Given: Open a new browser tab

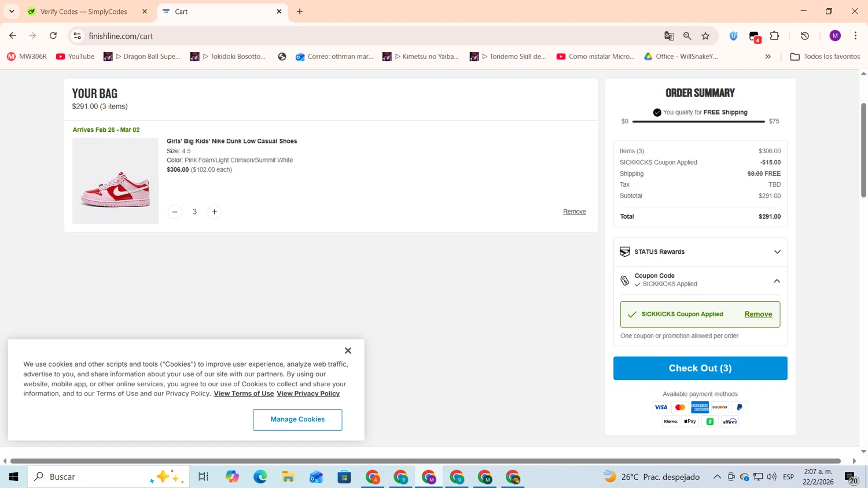Looking at the screenshot, I should pos(300,12).
